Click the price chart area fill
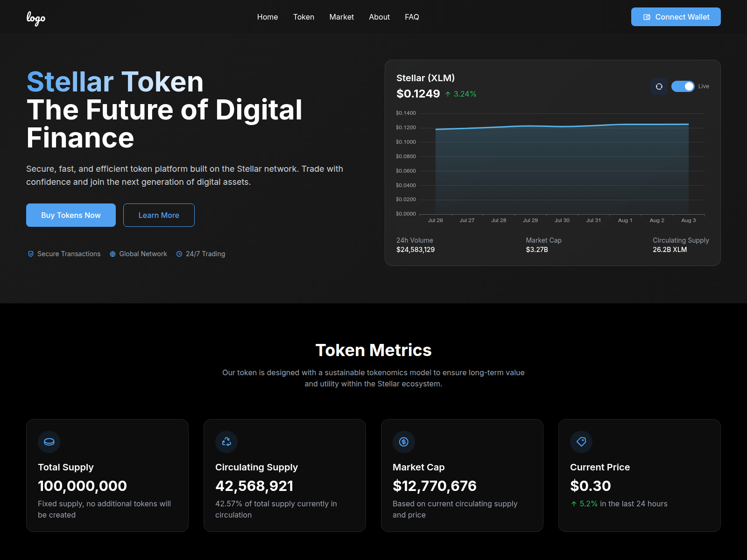 point(562,170)
